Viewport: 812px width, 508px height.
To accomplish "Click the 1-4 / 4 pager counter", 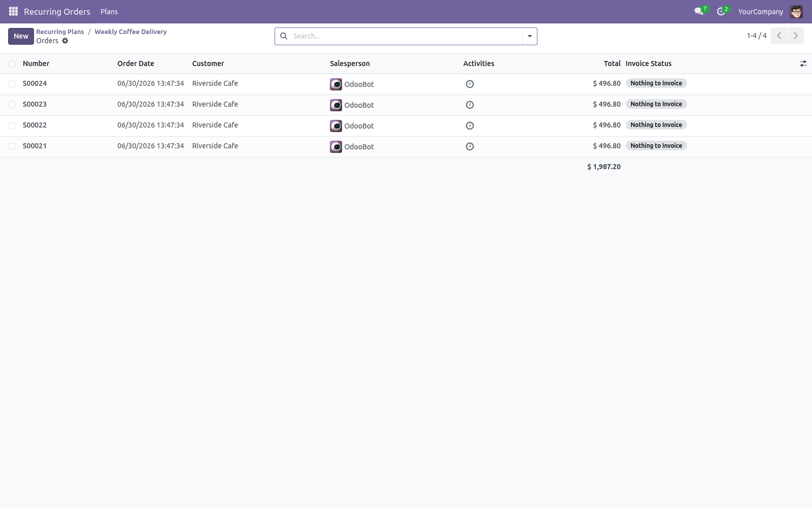I will pos(757,36).
